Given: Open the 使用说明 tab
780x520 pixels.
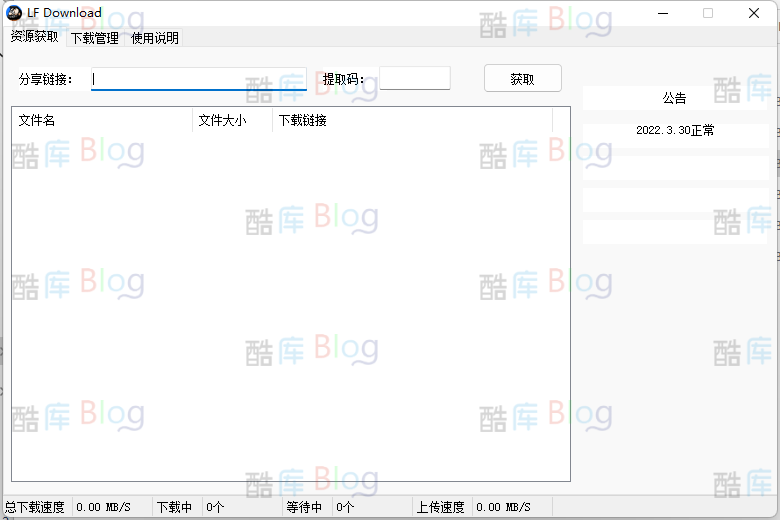Looking at the screenshot, I should click(155, 38).
